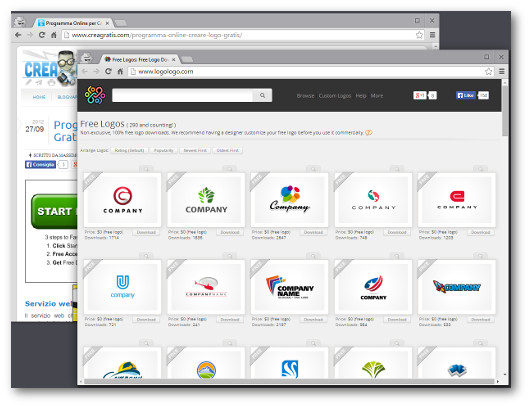Open the Chrome menu in the back creagratis window

[432, 35]
